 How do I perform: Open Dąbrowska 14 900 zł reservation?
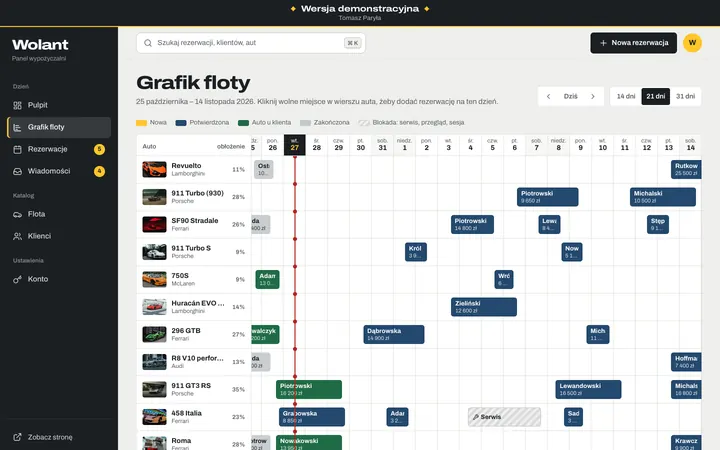point(394,335)
